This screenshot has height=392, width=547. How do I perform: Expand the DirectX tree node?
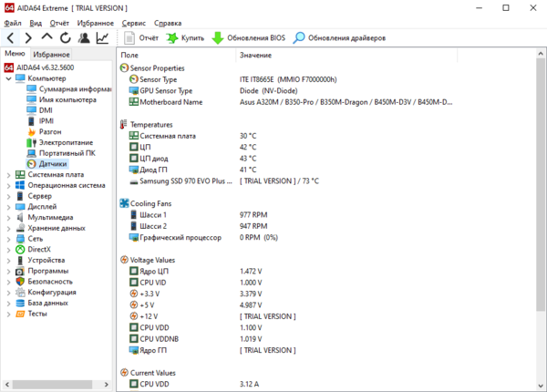pos(9,250)
